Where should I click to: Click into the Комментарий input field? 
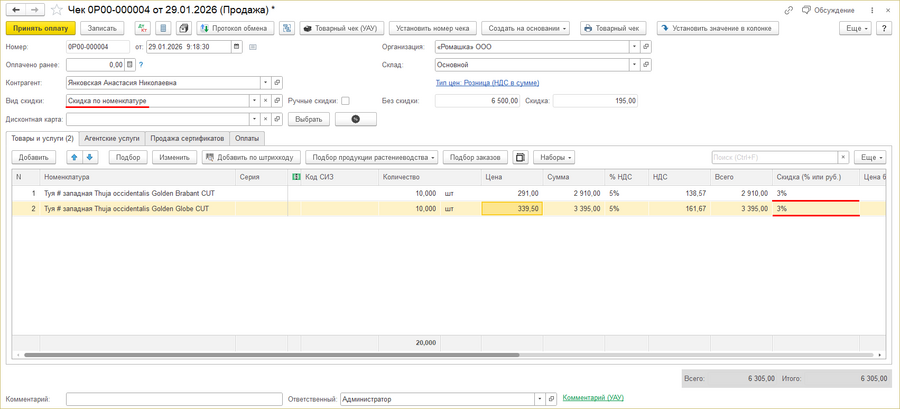(174, 399)
